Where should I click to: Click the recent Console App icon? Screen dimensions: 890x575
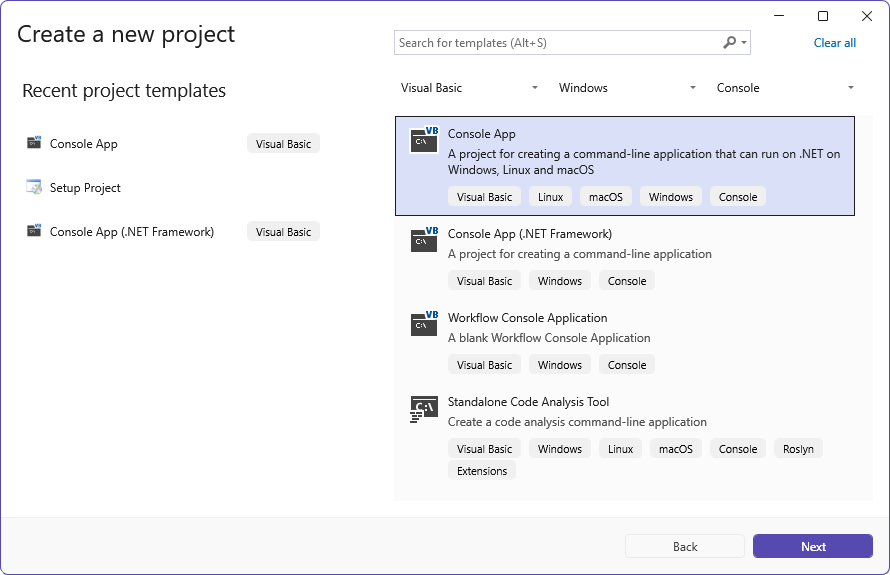coord(34,142)
